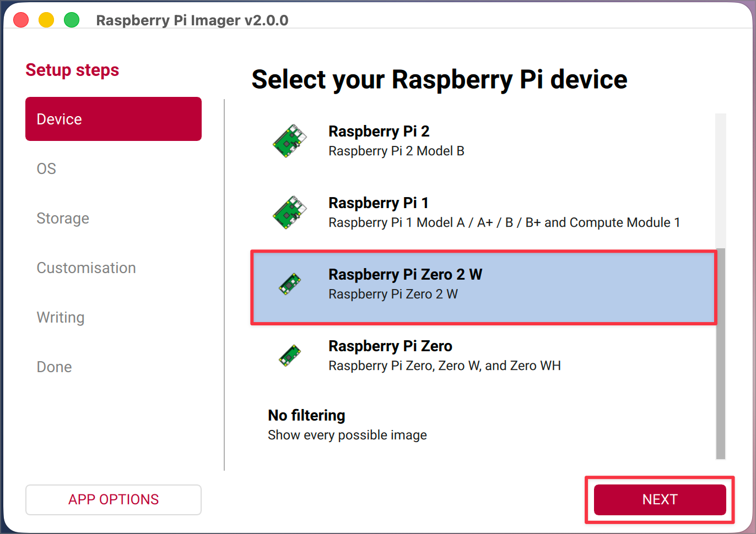
Task: Click the Raspberry Pi 2 board icon
Action: click(x=290, y=140)
